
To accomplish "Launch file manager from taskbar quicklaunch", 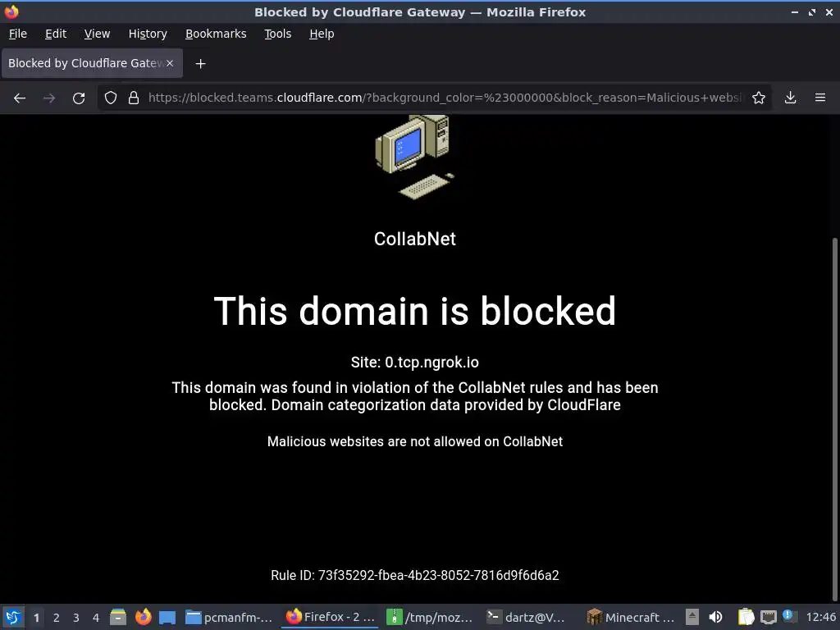I will coord(118,617).
